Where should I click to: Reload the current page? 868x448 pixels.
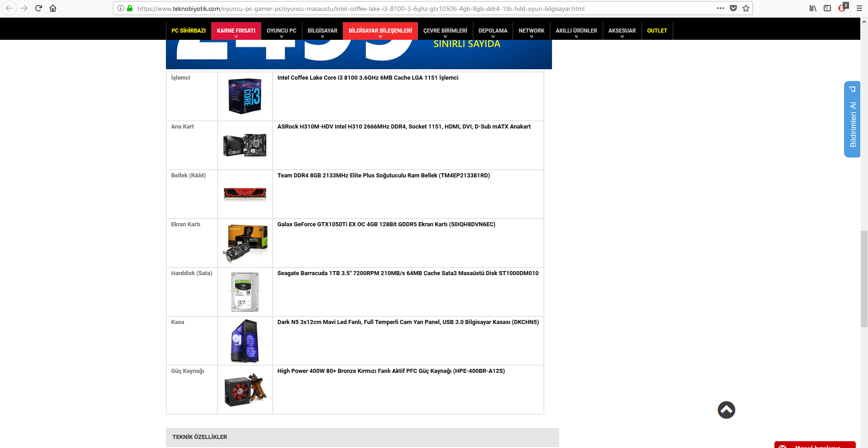(38, 8)
